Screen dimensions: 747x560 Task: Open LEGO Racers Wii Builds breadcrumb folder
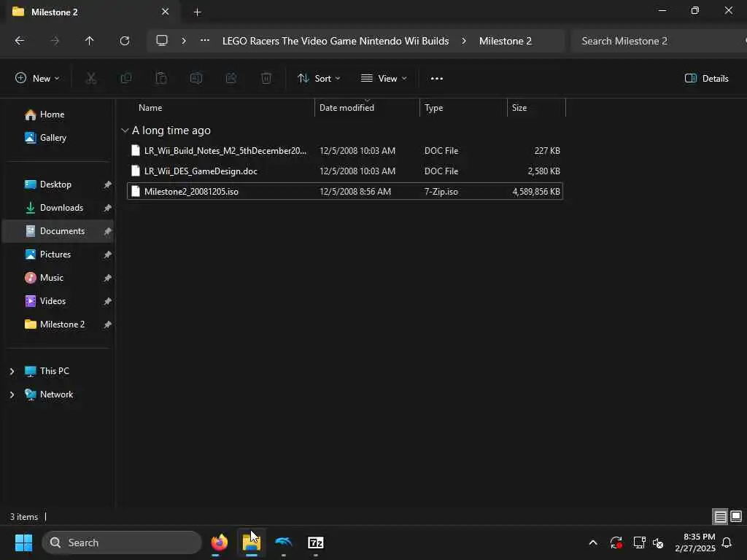coord(336,41)
